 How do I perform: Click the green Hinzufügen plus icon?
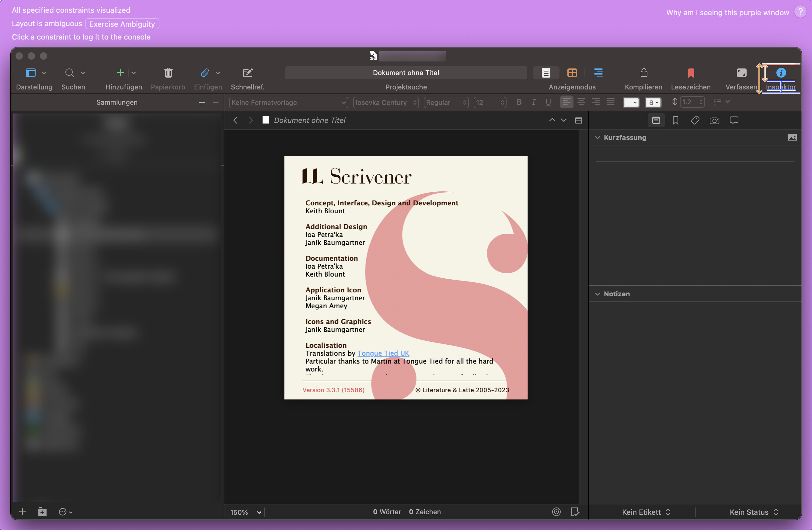click(120, 73)
